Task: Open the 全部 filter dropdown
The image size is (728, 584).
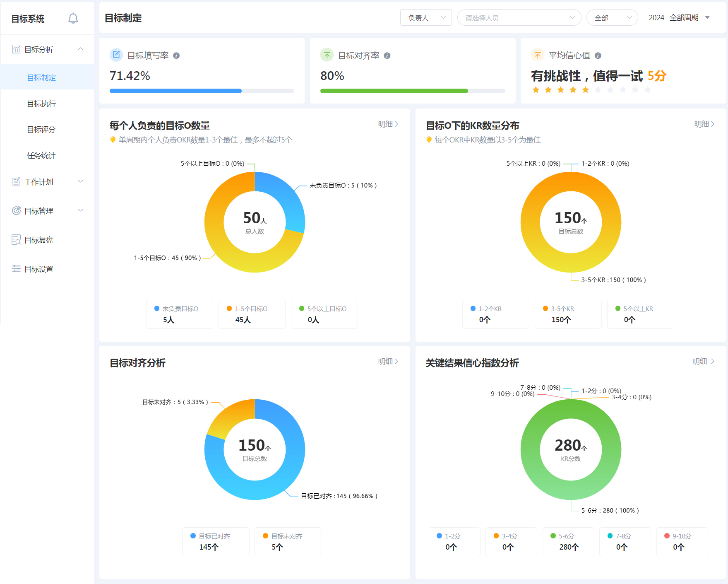Action: tap(612, 18)
